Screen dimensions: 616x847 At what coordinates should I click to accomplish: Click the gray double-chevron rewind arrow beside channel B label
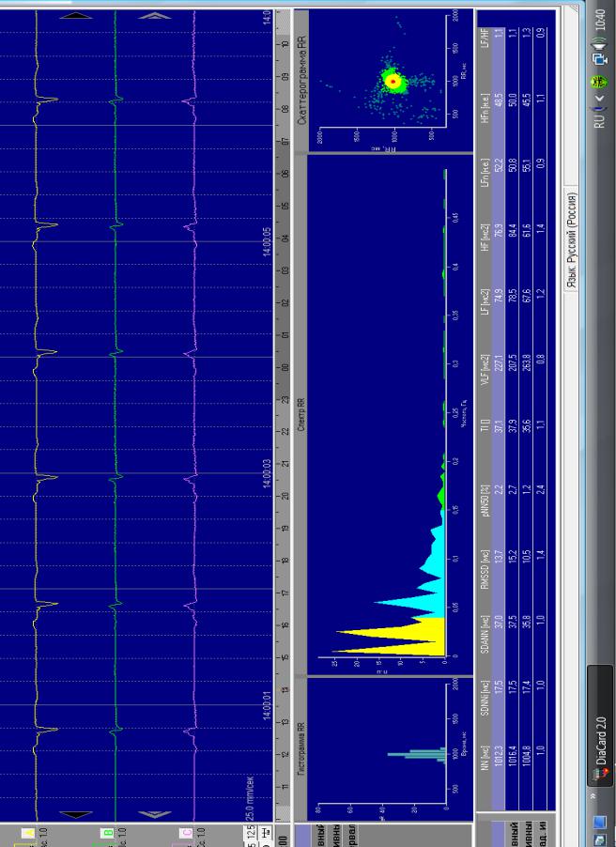pyautogui.click(x=155, y=814)
